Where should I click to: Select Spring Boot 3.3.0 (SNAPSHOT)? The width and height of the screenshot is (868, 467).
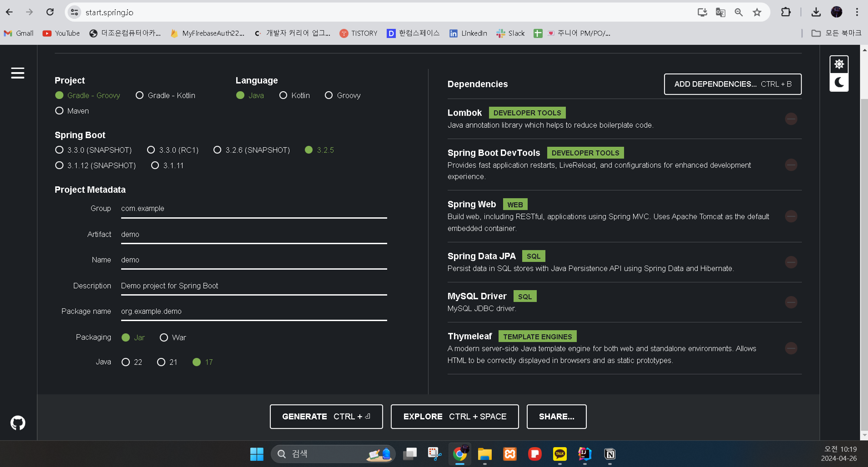[93, 150]
